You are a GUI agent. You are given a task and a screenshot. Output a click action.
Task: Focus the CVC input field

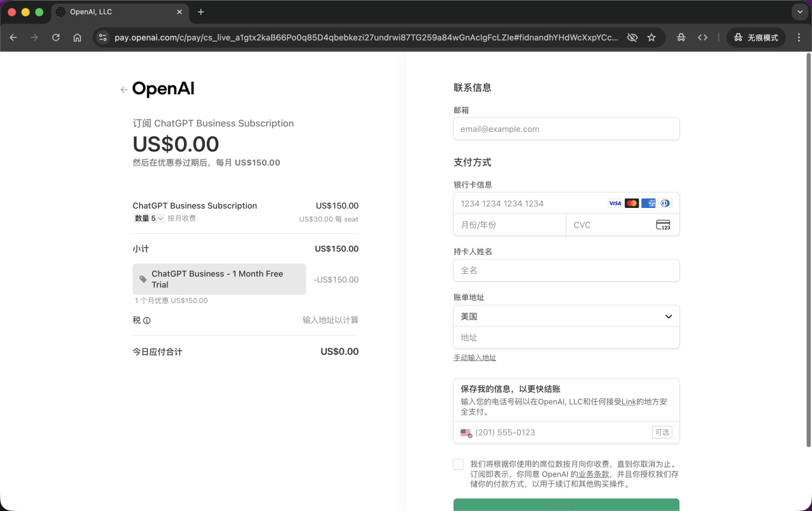[622, 225]
